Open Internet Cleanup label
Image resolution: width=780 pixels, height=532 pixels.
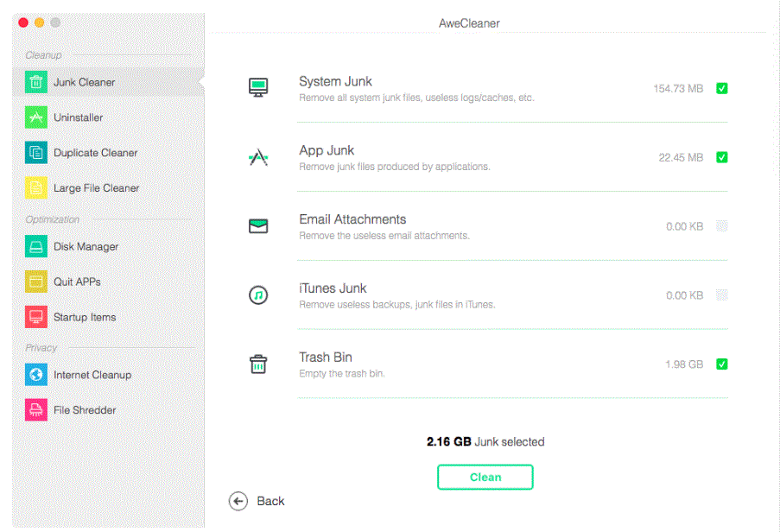[92, 375]
